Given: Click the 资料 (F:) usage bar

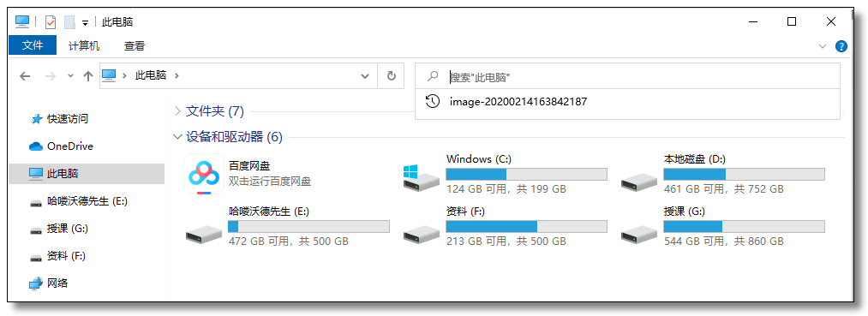Looking at the screenshot, I should [526, 226].
